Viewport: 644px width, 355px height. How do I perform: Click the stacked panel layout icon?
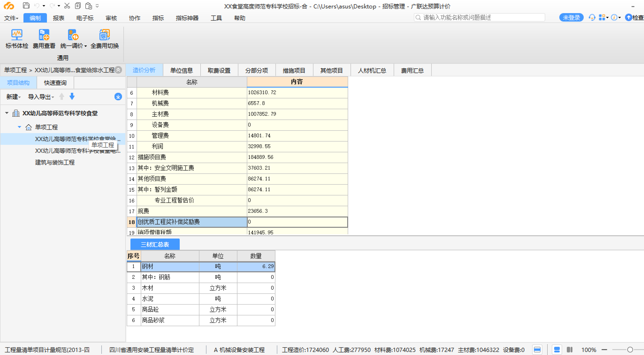coord(557,350)
